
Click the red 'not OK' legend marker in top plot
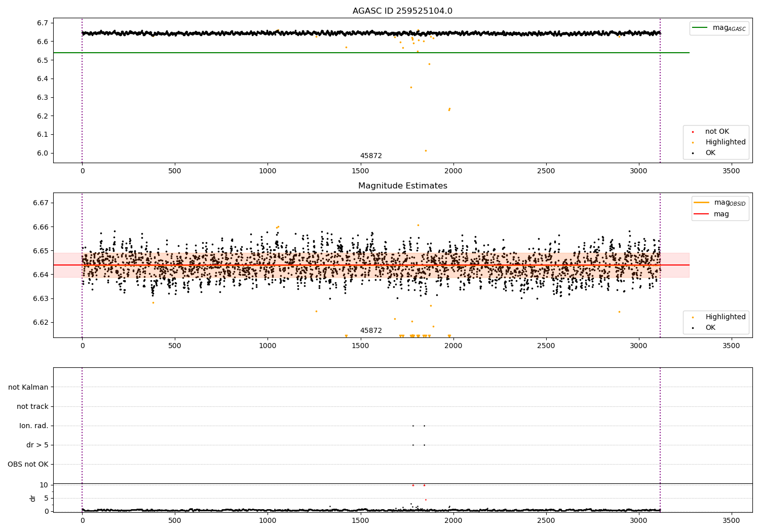point(693,132)
